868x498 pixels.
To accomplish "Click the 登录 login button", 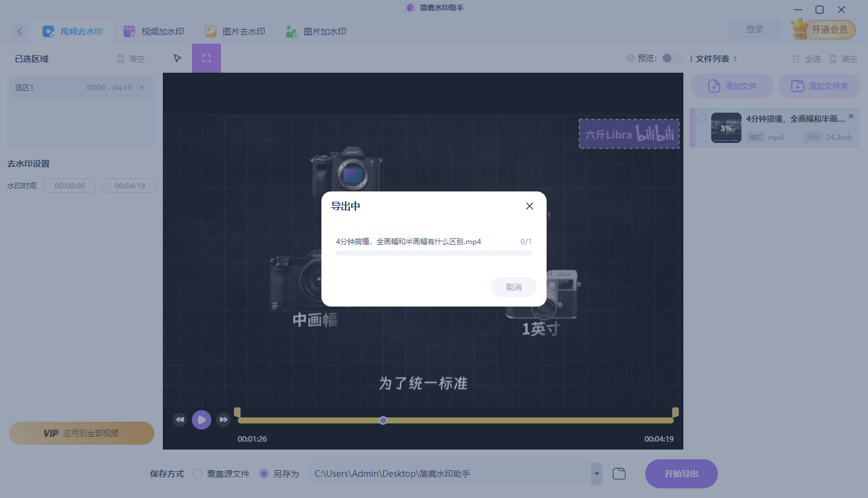I will click(754, 28).
